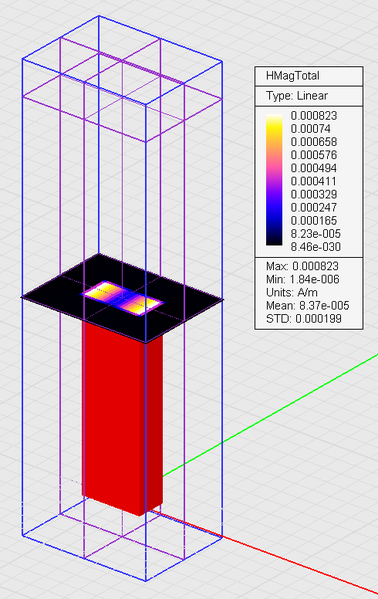Select the legend value 0.000576

(314, 155)
